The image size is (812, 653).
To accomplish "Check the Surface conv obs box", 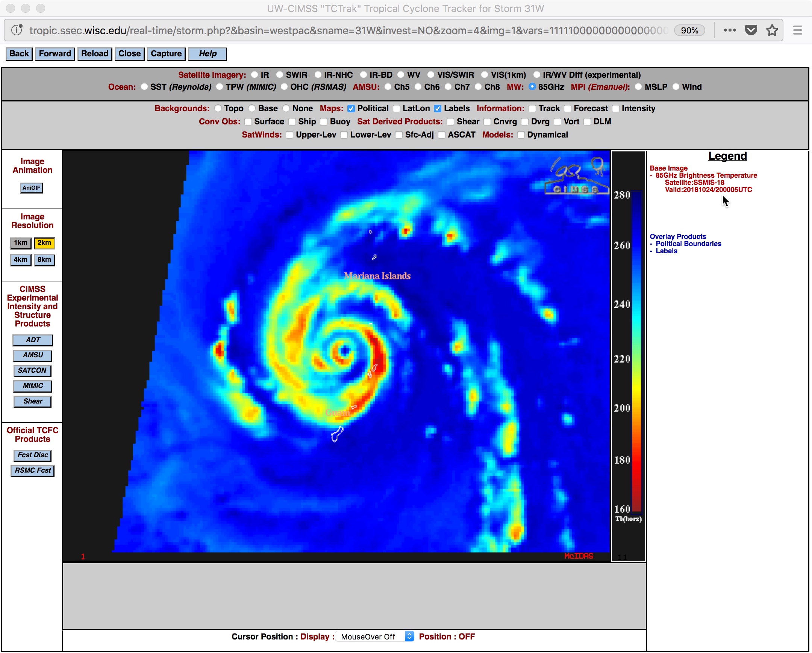I will point(248,122).
